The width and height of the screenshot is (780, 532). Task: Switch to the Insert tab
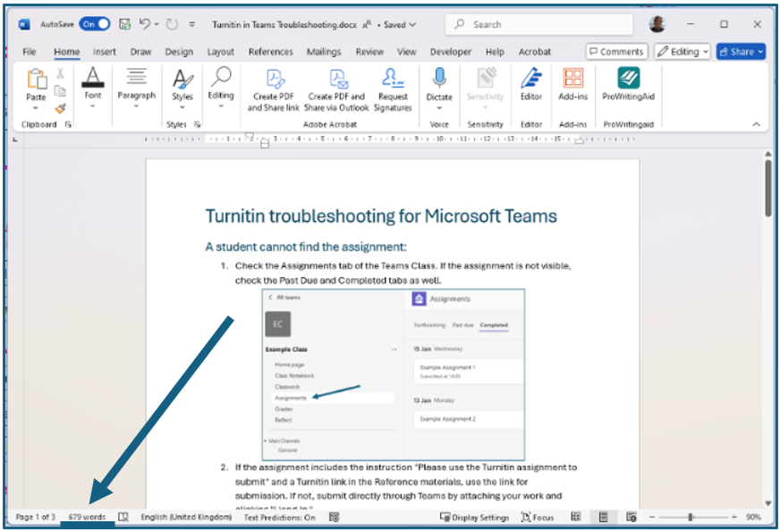pos(105,52)
